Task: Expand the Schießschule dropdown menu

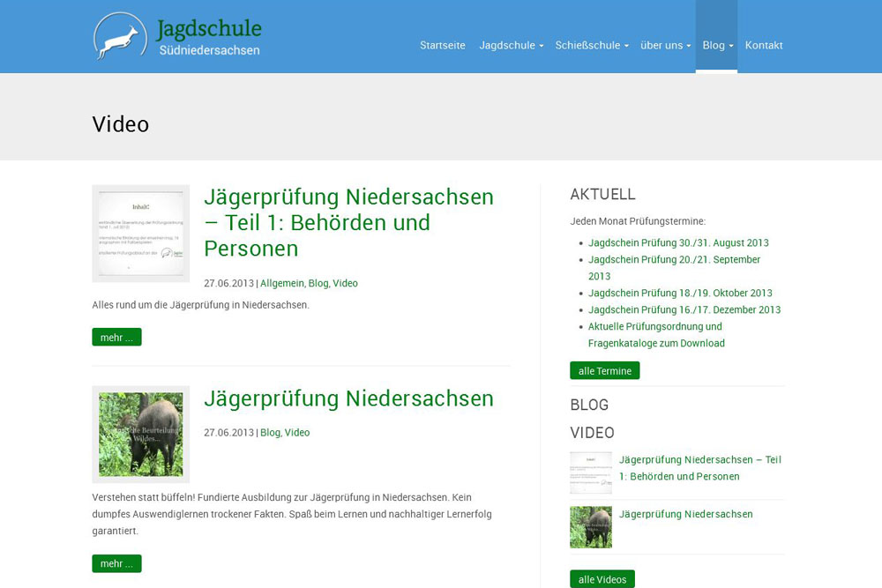Action: [x=591, y=45]
